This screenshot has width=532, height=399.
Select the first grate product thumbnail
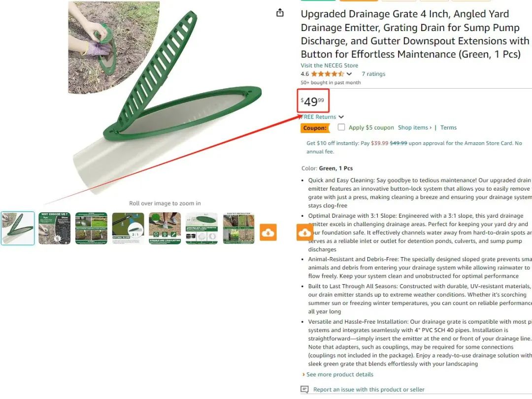click(18, 229)
